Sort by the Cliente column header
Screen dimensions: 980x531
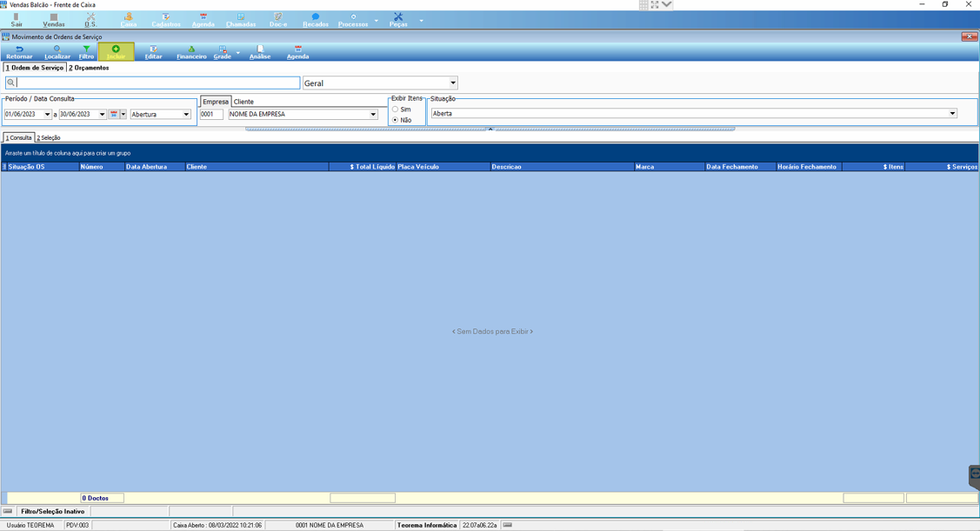(257, 167)
